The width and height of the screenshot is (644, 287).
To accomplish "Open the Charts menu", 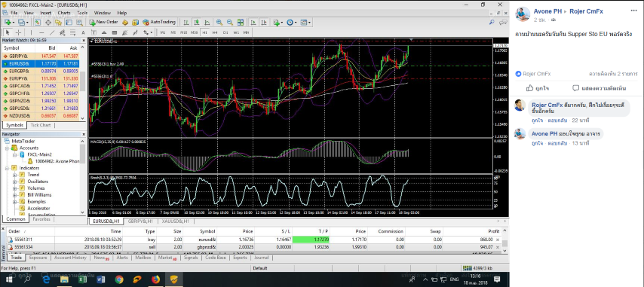I will pyautogui.click(x=64, y=13).
